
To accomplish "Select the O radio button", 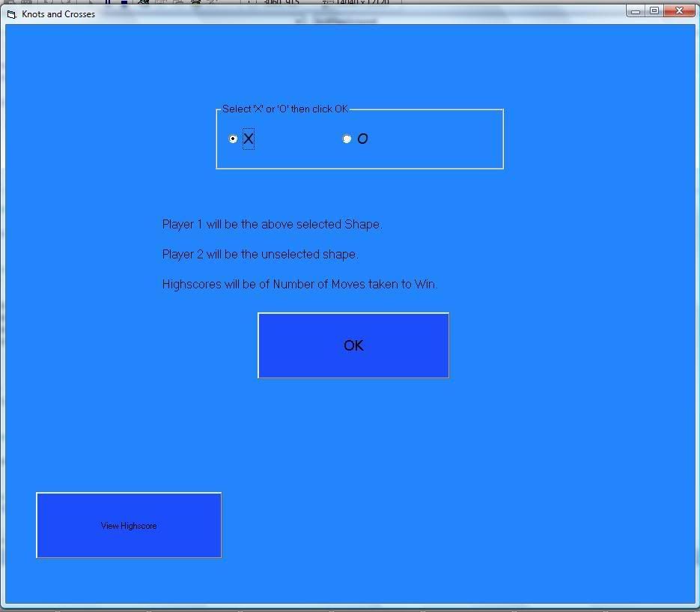I will point(347,139).
